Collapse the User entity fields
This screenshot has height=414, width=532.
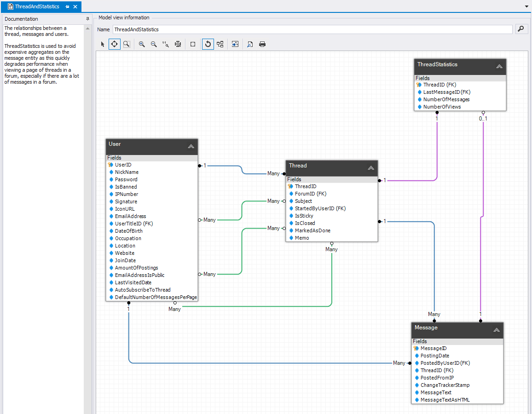[191, 146]
